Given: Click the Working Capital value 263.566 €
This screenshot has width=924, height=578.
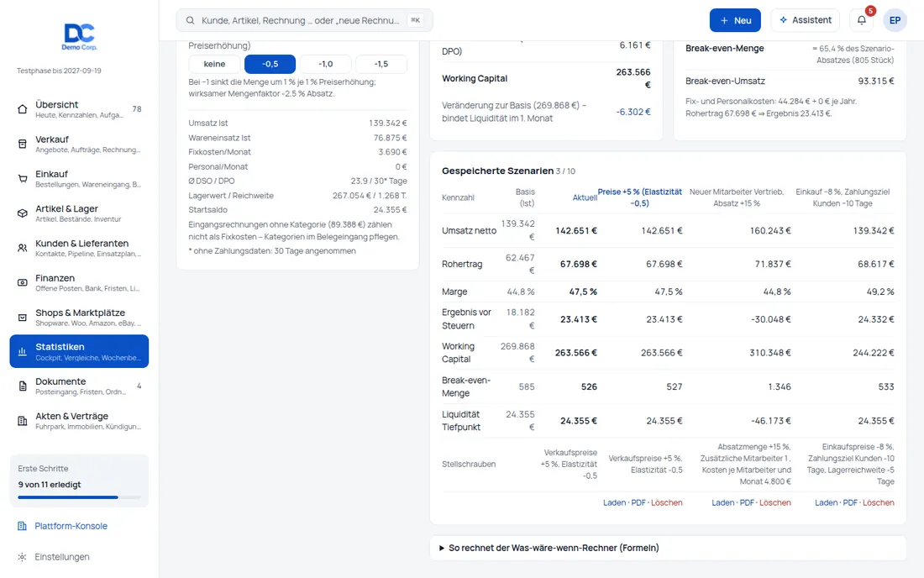Looking at the screenshot, I should point(633,78).
